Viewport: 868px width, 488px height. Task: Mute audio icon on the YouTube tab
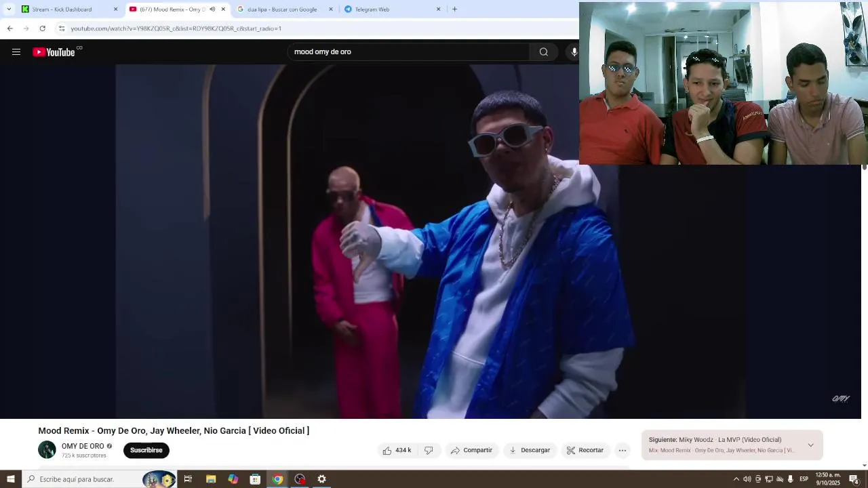click(x=212, y=9)
